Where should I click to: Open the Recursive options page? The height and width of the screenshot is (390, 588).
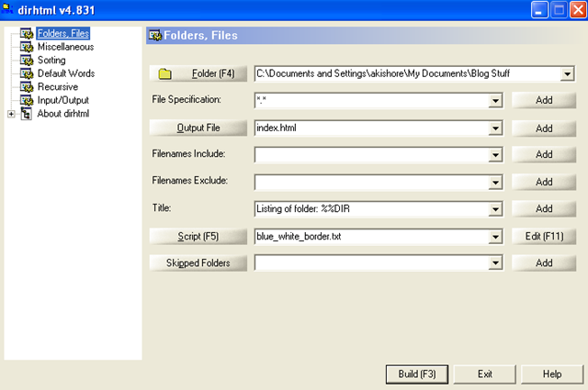[58, 87]
